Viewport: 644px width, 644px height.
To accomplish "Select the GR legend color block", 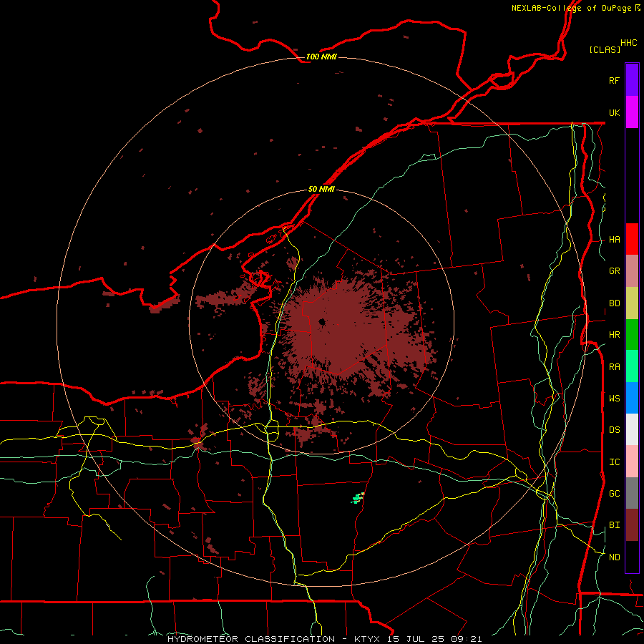I will [x=632, y=271].
